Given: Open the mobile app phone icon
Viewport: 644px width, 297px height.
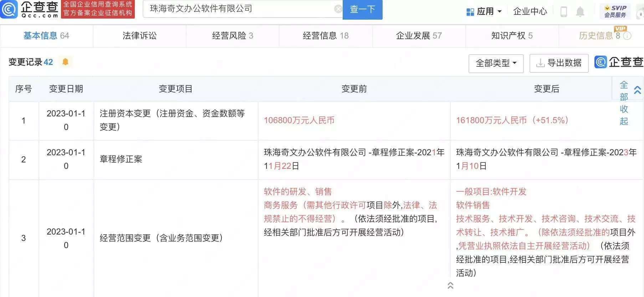Looking at the screenshot, I should coord(564,12).
